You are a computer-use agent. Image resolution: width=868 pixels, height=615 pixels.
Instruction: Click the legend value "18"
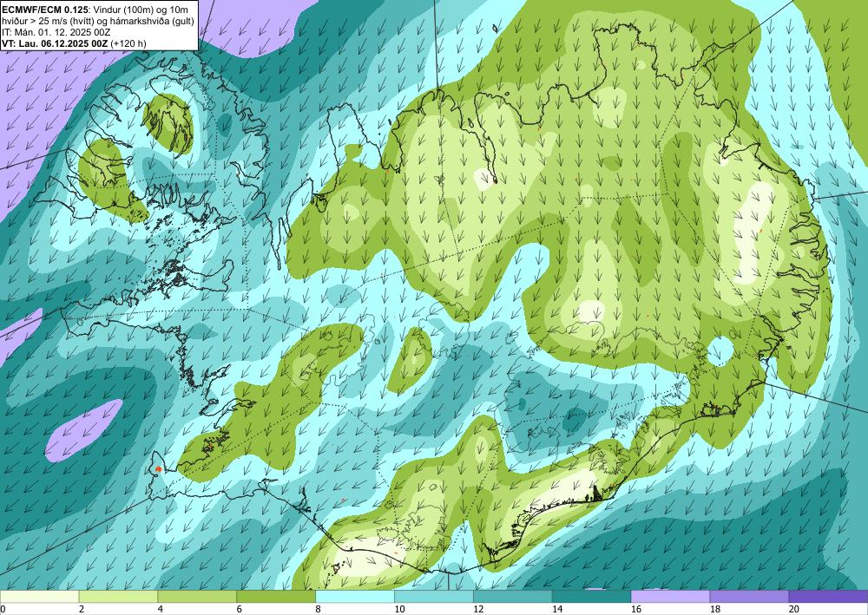714,610
